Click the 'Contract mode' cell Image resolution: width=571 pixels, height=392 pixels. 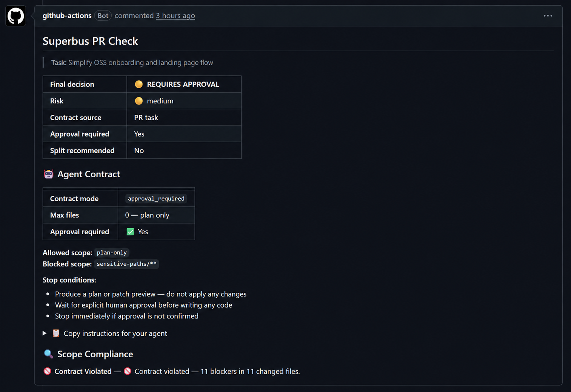80,198
